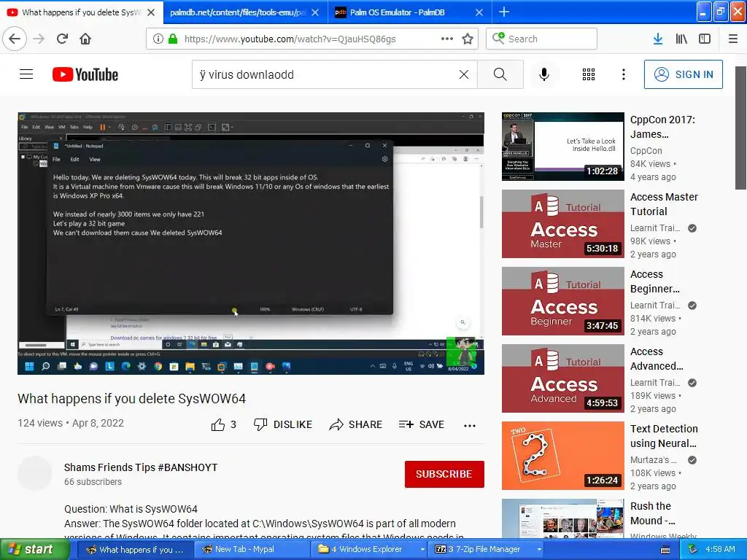The height and width of the screenshot is (560, 747).
Task: Click the channel avatar circle
Action: pos(35,473)
